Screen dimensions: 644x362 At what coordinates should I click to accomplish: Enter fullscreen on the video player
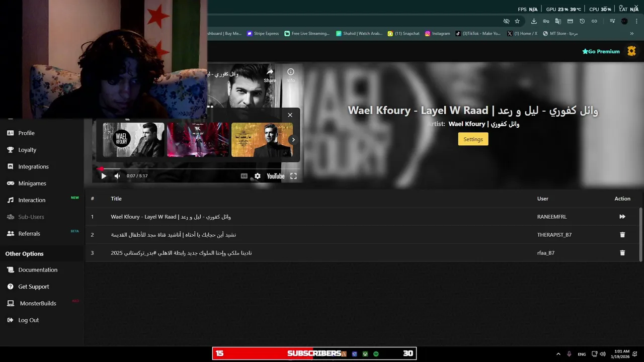(x=293, y=176)
